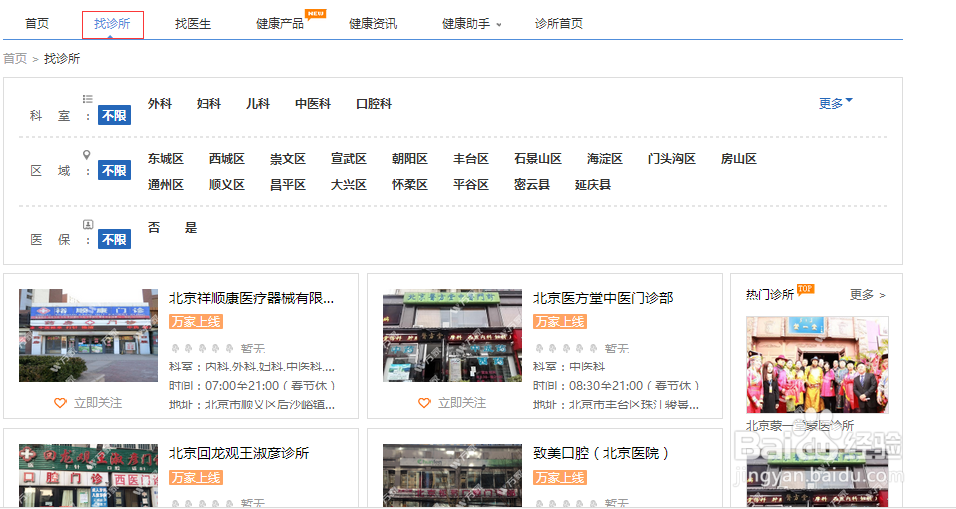
Task: Filter area by 宣武区
Action: 349,158
